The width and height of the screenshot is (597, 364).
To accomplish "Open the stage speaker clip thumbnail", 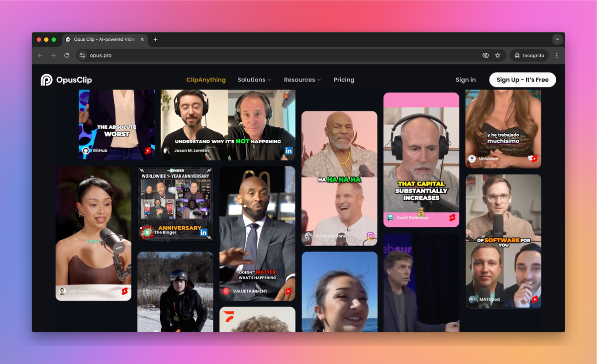I will [421, 282].
